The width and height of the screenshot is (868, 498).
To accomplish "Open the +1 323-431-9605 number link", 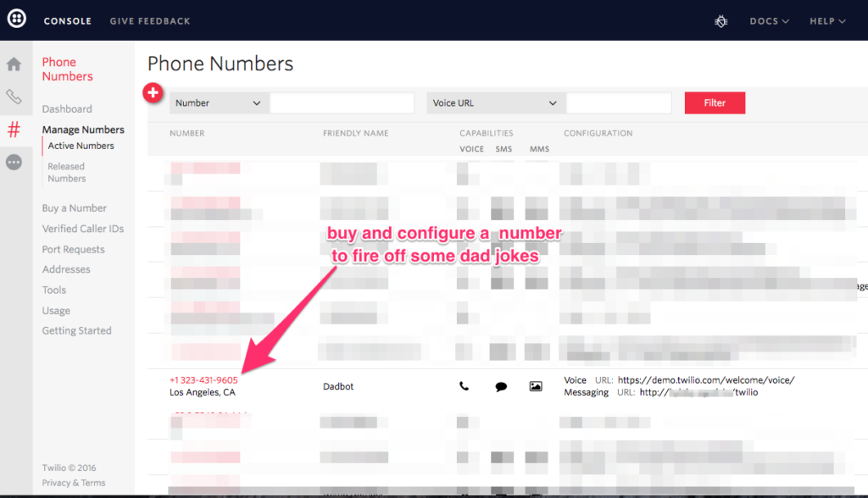I will click(203, 380).
